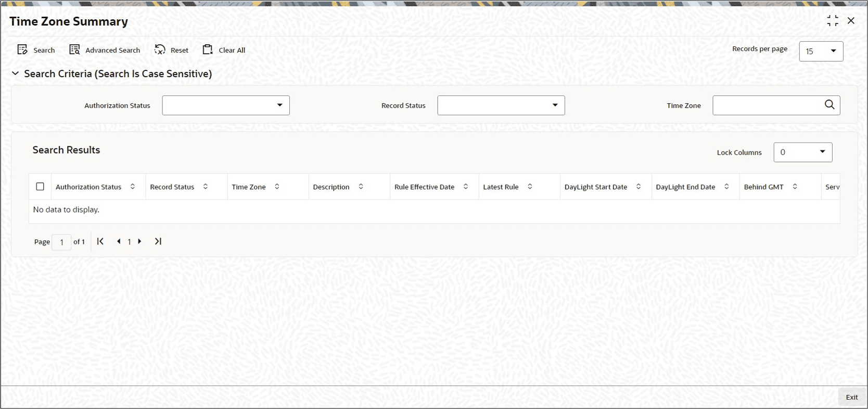868x409 pixels.
Task: Go to next results page
Action: tap(139, 241)
